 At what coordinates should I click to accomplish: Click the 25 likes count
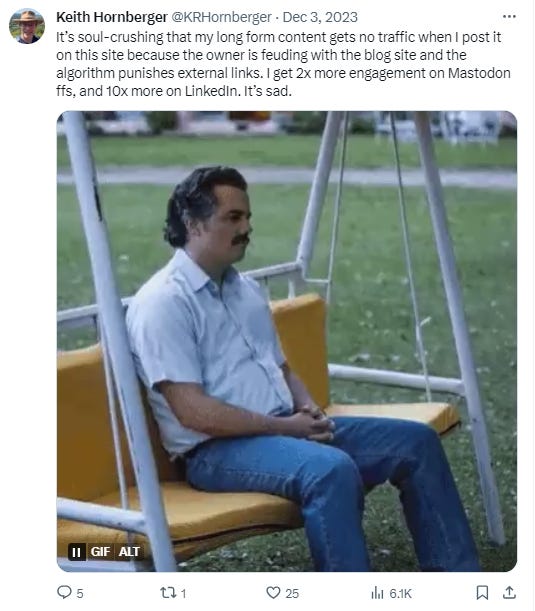pos(292,593)
